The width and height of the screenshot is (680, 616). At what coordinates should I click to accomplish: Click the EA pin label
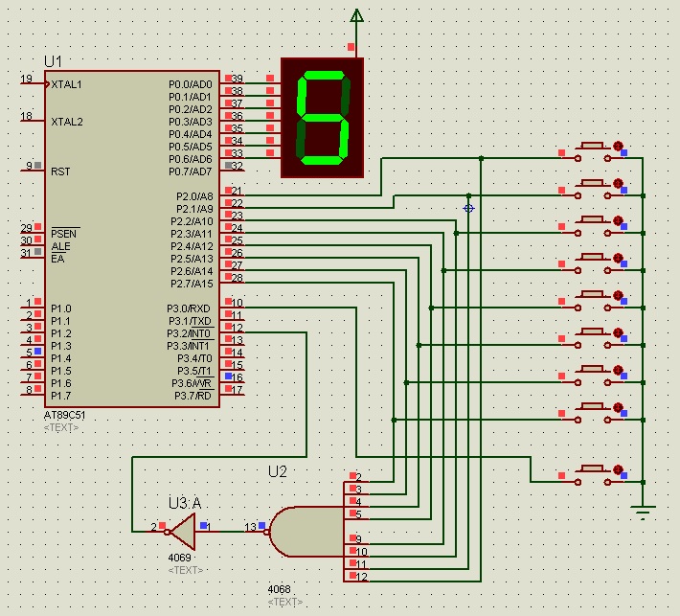click(57, 259)
